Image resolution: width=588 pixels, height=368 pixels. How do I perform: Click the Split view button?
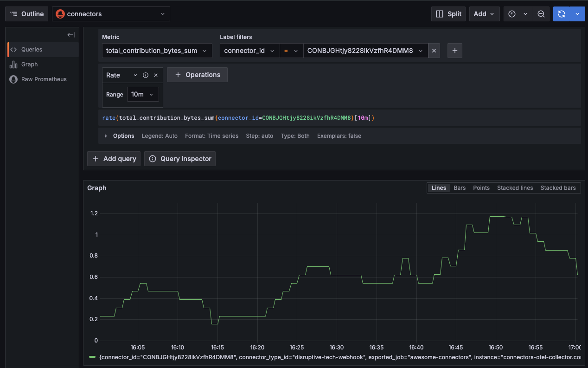pos(448,14)
